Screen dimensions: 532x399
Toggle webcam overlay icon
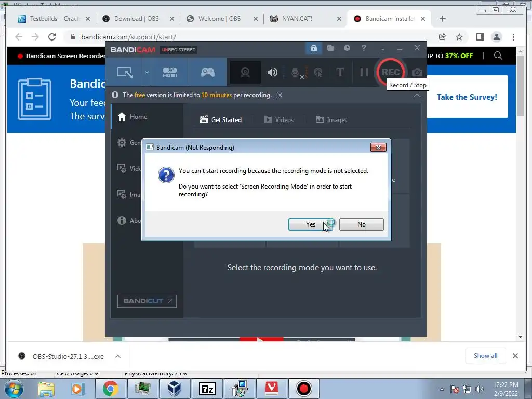[245, 72]
